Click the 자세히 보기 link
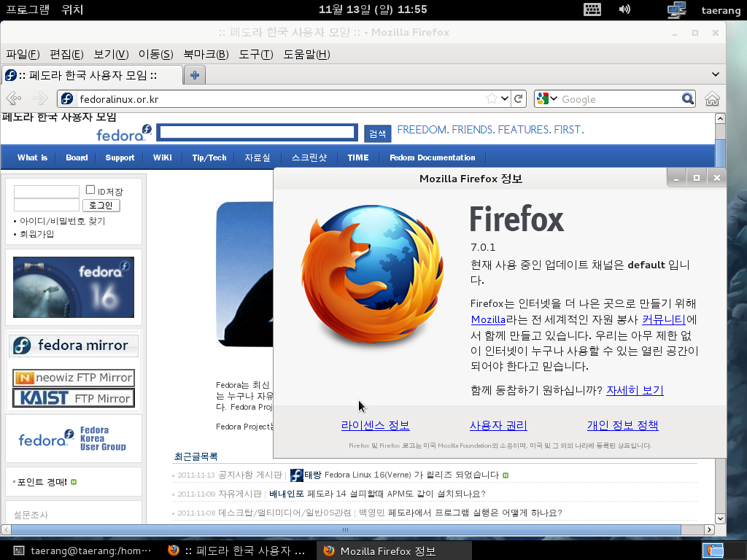The width and height of the screenshot is (747, 560). coord(635,391)
